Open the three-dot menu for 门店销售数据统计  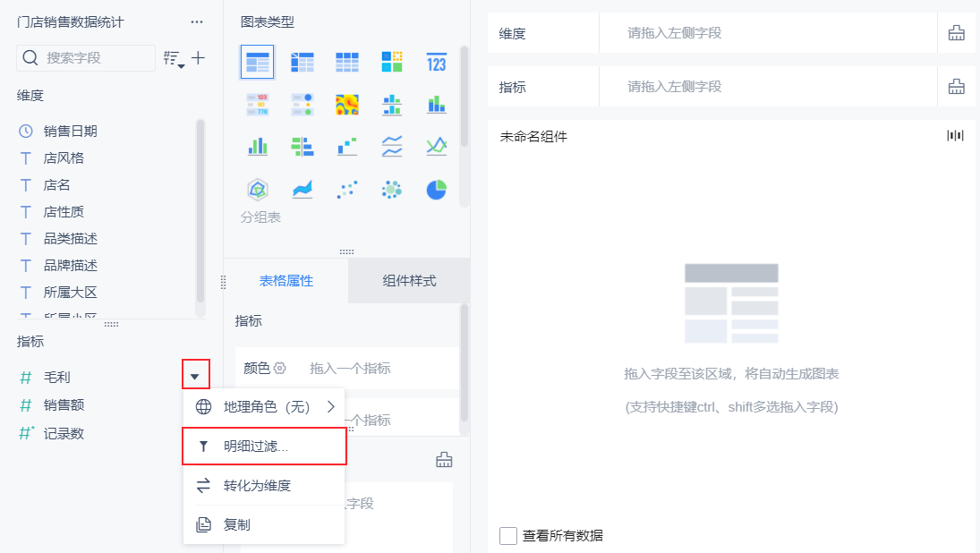197,21
